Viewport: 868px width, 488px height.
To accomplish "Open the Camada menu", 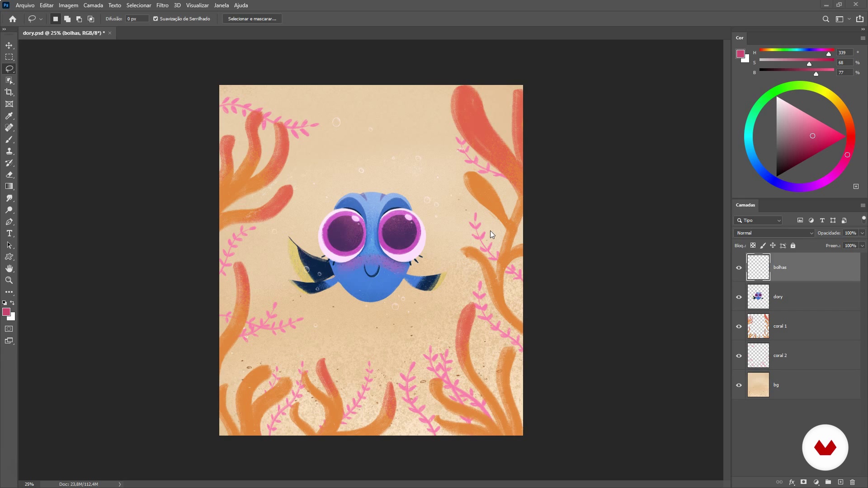I will click(x=93, y=5).
